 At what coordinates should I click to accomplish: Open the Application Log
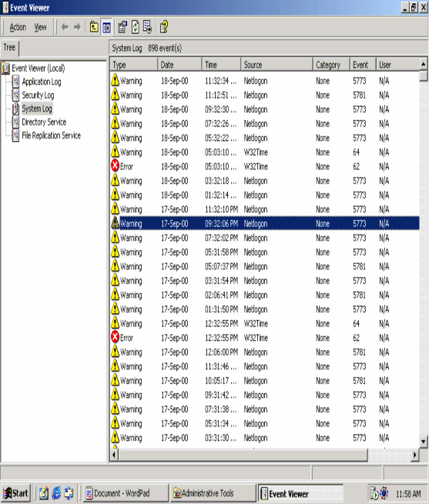pos(42,82)
